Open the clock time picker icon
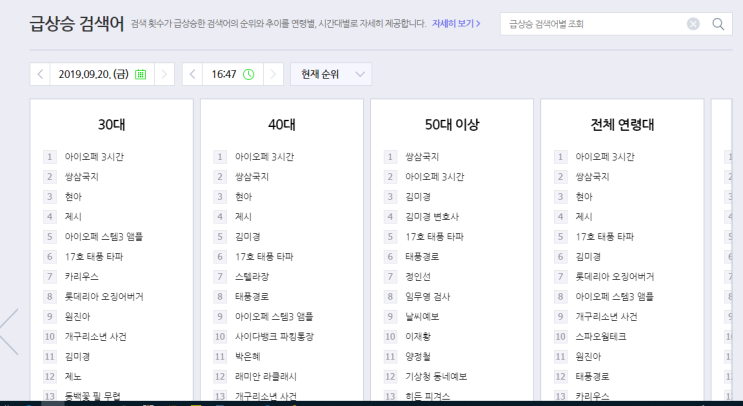743x406 pixels. 248,74
